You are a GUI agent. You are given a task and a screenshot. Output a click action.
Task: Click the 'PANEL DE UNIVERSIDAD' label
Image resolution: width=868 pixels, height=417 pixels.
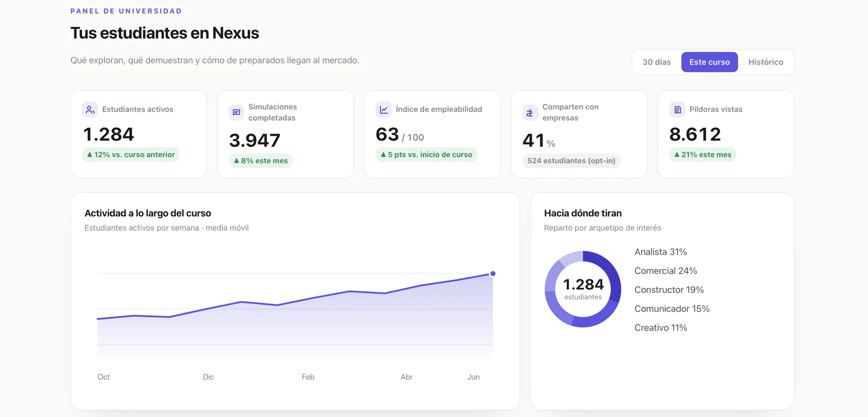click(126, 11)
